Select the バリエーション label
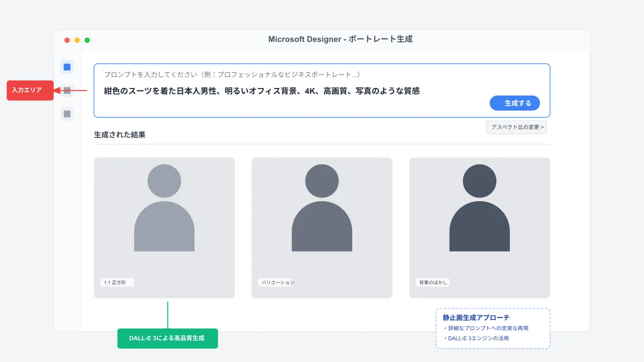This screenshot has height=362, width=644. [277, 282]
